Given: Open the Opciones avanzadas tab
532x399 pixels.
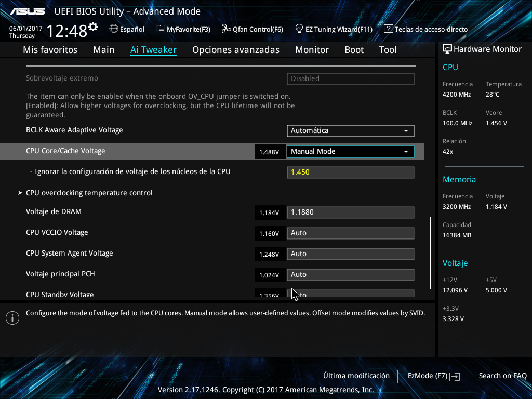Looking at the screenshot, I should coord(236,50).
